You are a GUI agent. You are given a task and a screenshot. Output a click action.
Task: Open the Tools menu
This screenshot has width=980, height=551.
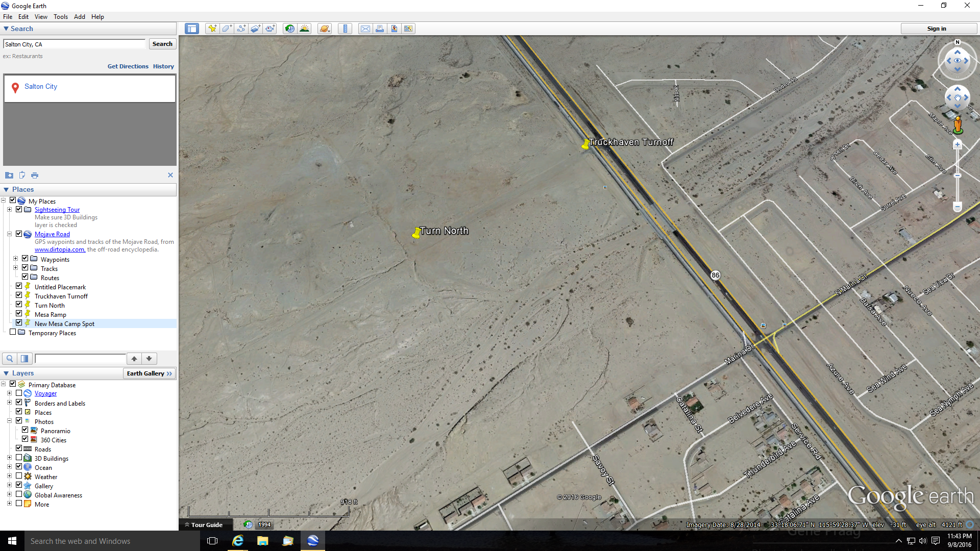click(x=61, y=16)
